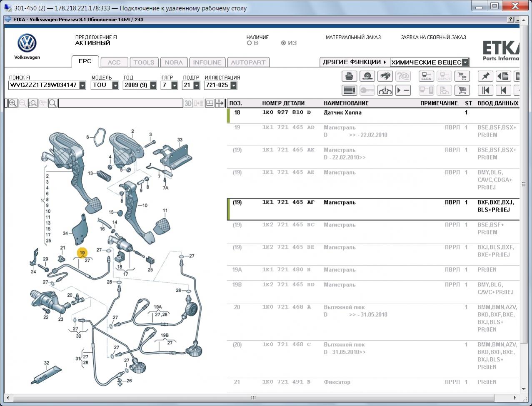The height and width of the screenshot is (406, 532).
Task: Select the "В" availability radio button
Action: [249, 43]
